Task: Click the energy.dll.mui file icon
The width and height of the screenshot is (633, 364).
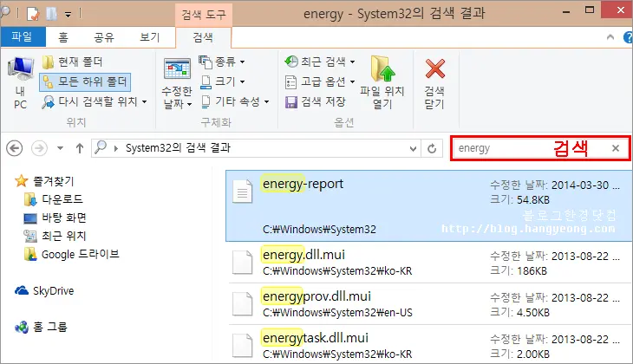Action: [243, 263]
